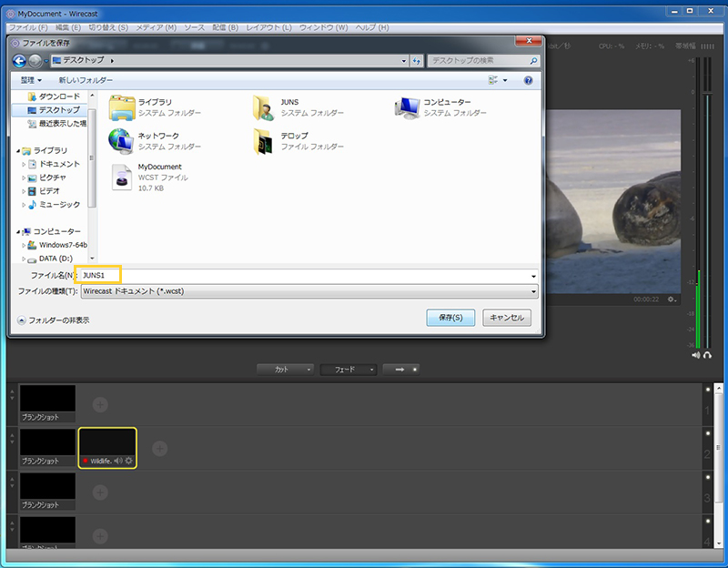Open the 切り替え (S) menu
This screenshot has width=728, height=568.
point(108,27)
